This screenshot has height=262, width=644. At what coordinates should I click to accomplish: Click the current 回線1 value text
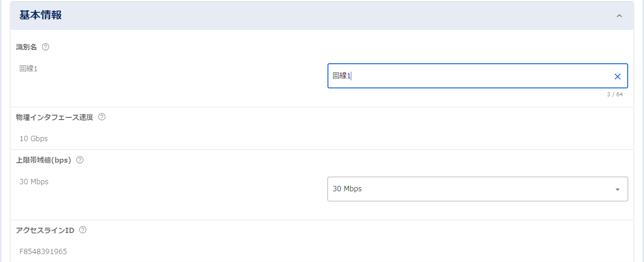[29, 69]
